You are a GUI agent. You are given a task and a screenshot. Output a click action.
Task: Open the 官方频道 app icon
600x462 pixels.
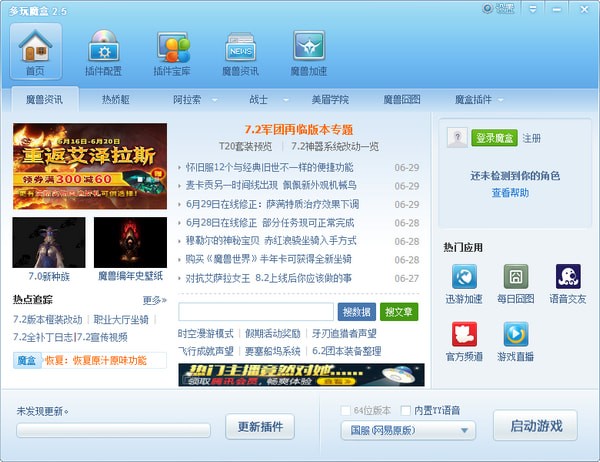coord(464,334)
